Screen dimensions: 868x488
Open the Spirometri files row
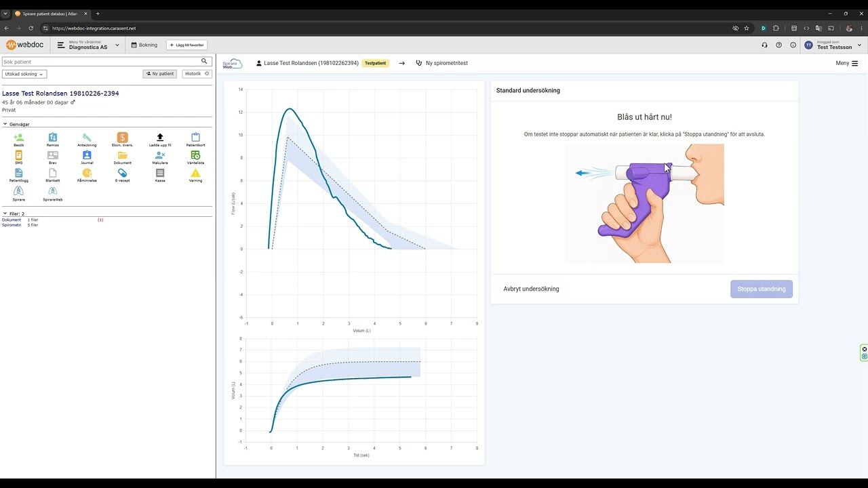click(x=20, y=224)
